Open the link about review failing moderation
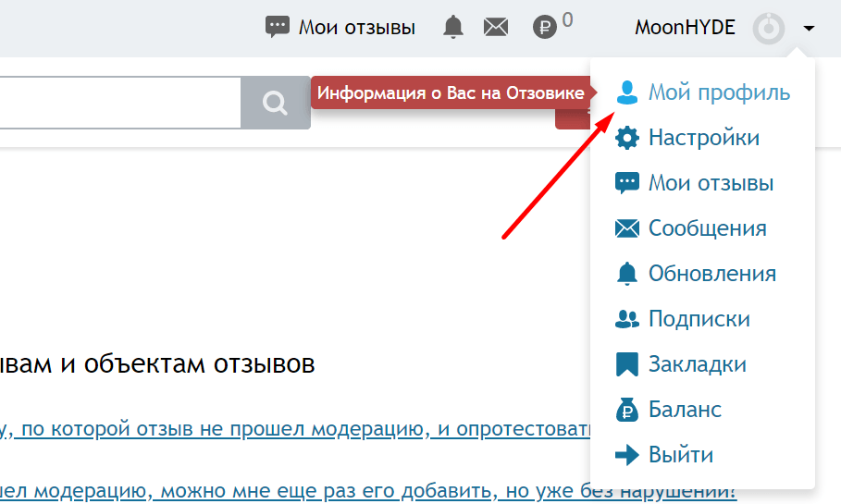The image size is (841, 504). pyautogui.click(x=295, y=429)
